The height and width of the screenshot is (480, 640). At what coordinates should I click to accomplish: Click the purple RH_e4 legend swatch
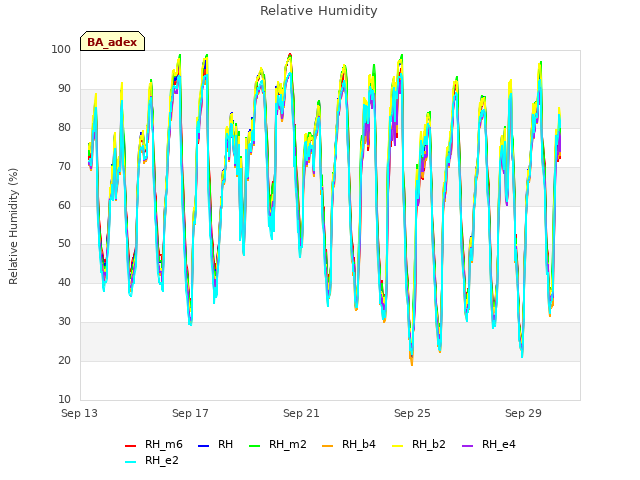(x=467, y=446)
